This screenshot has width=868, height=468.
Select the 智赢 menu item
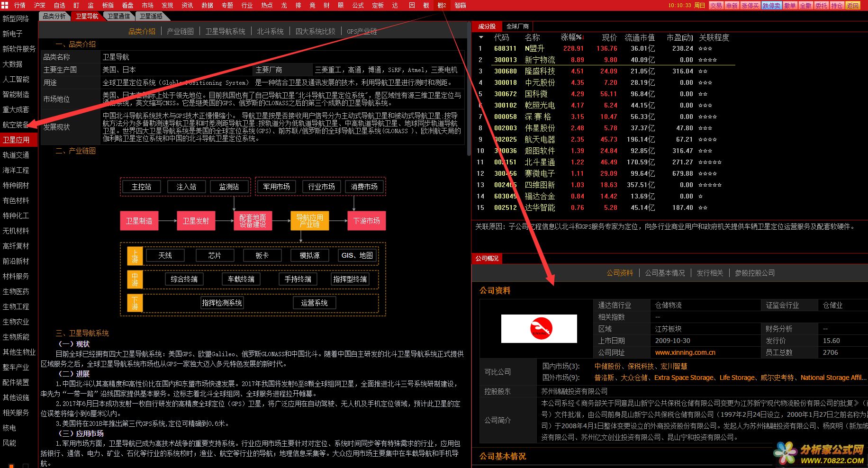(461, 5)
